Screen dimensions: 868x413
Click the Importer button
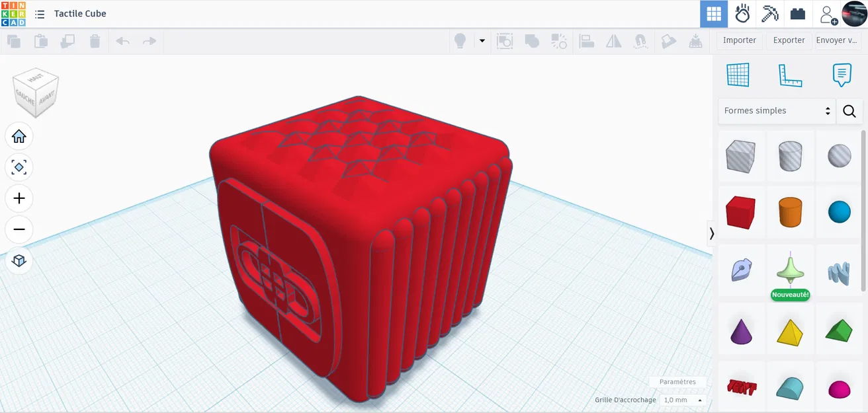[x=739, y=40]
